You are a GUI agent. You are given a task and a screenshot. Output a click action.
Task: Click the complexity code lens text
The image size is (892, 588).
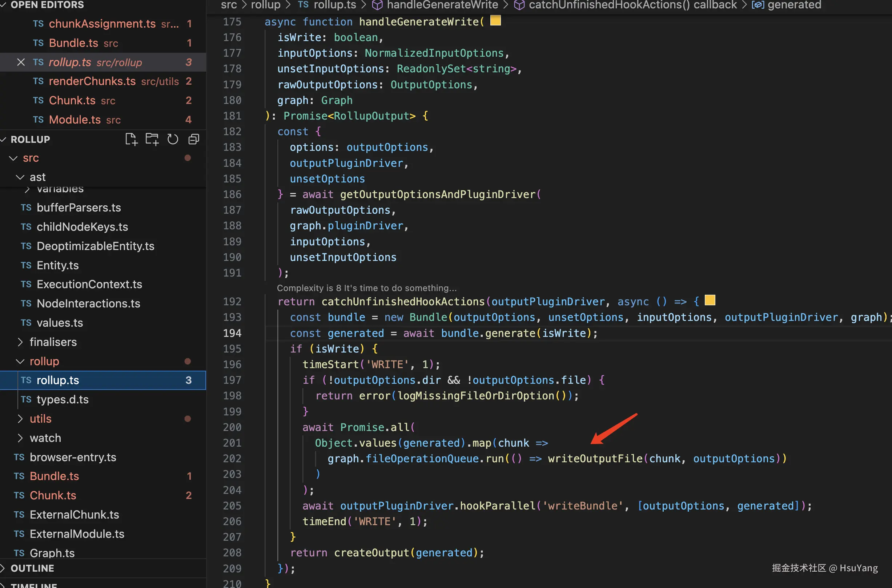tap(366, 288)
